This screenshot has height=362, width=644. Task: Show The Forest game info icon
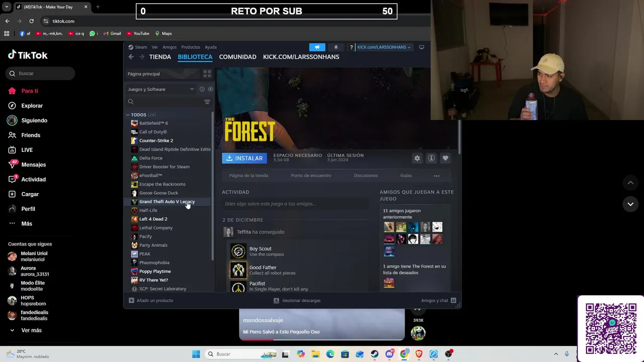(431, 158)
